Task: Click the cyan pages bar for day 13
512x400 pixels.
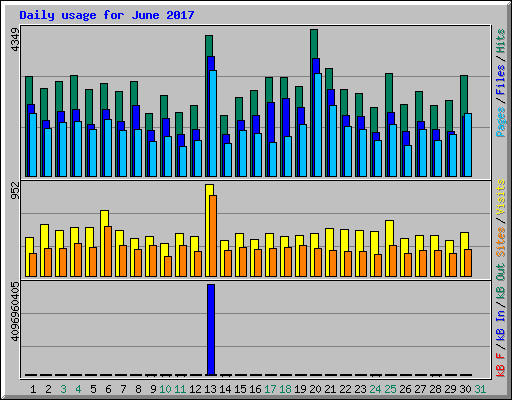Action: 213,123
